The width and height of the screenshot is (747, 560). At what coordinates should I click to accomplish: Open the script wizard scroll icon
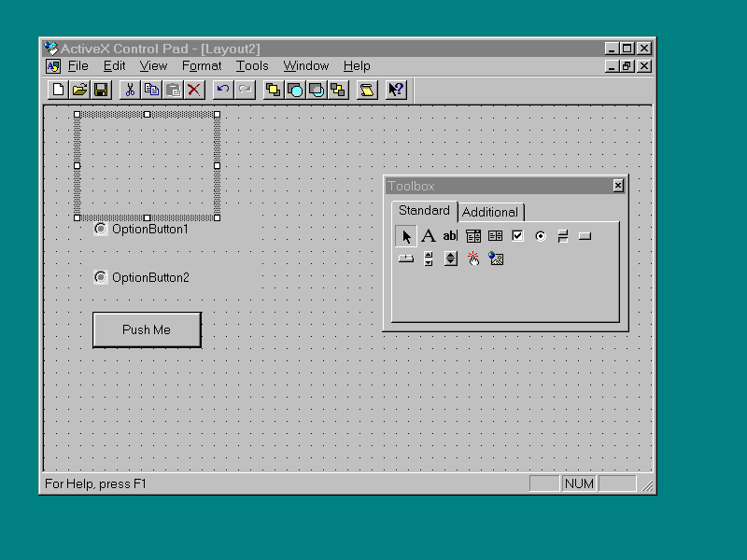367,90
